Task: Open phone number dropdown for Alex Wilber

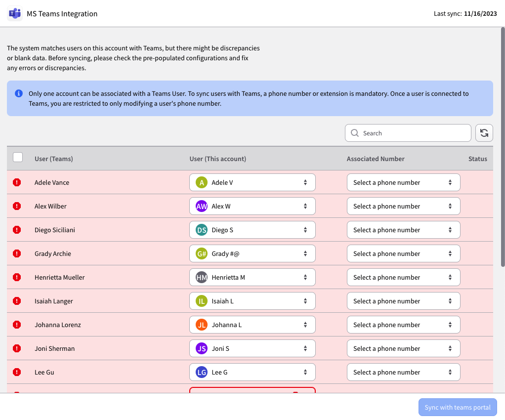Action: click(x=404, y=206)
